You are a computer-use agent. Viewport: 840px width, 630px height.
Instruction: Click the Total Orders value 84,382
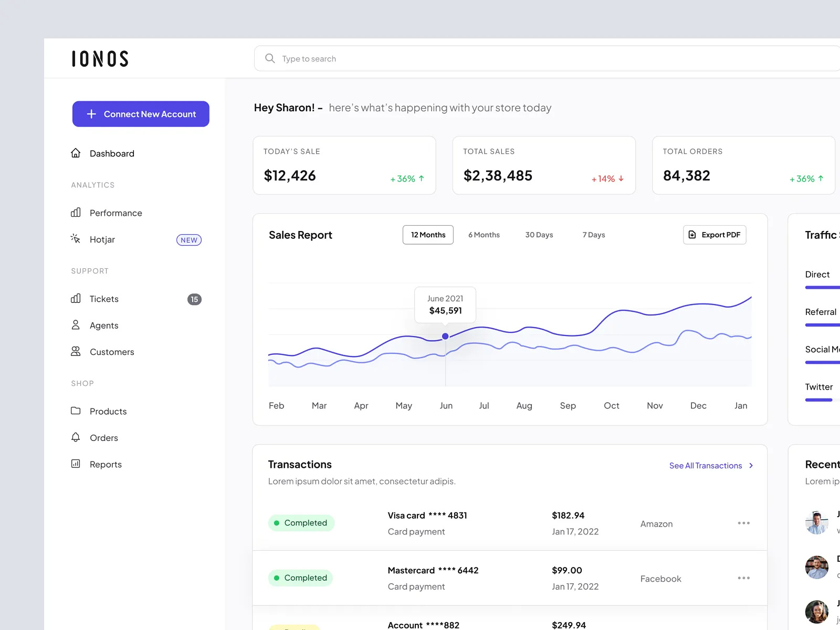(x=687, y=175)
